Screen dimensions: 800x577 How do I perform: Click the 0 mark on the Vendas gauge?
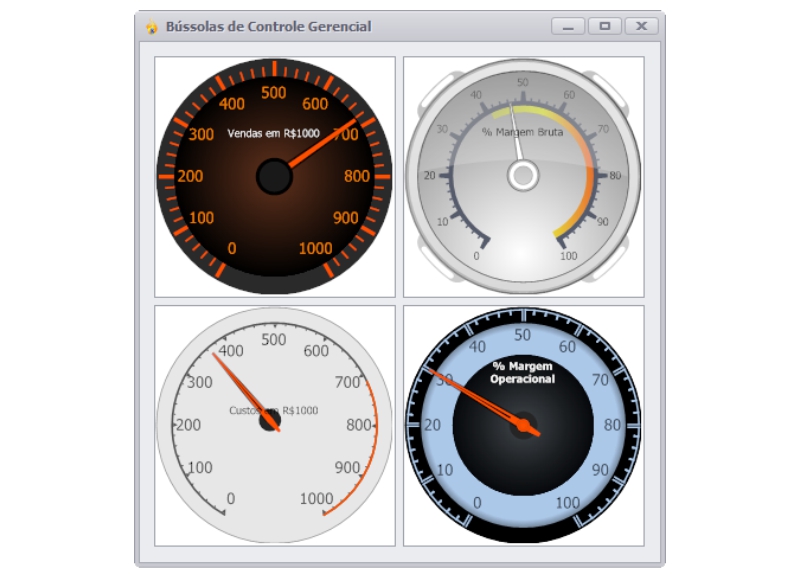tap(232, 249)
